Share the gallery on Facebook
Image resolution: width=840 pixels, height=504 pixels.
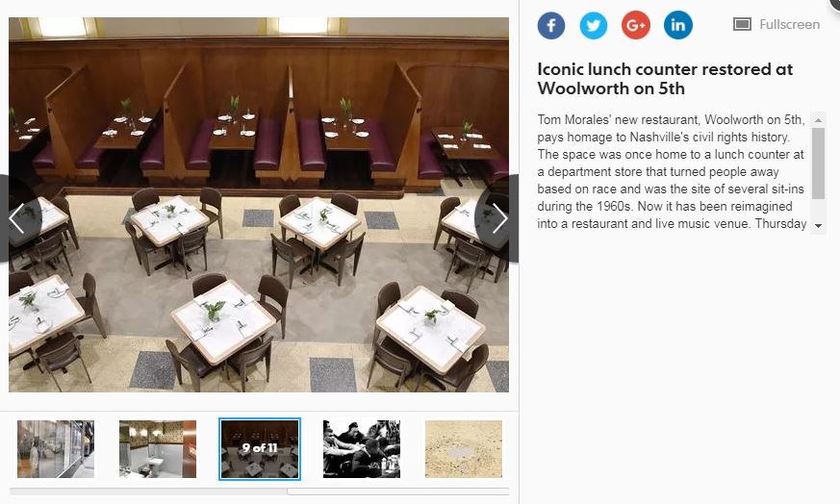click(551, 25)
